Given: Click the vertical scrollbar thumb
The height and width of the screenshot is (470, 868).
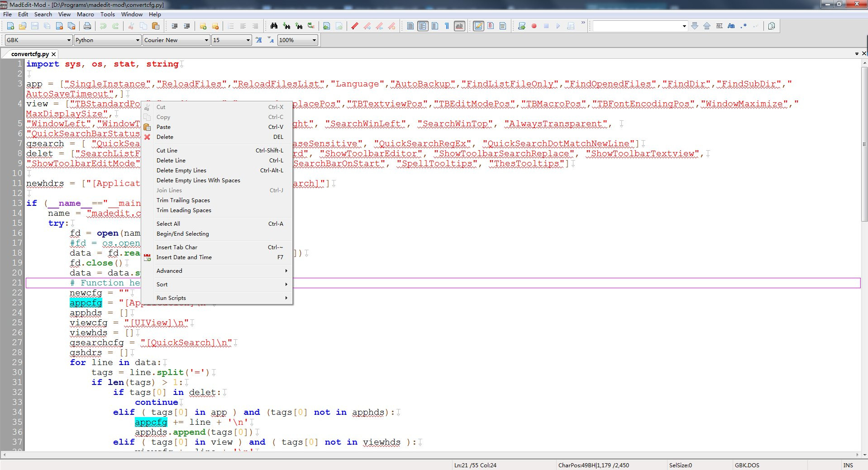Looking at the screenshot, I should click(x=864, y=145).
